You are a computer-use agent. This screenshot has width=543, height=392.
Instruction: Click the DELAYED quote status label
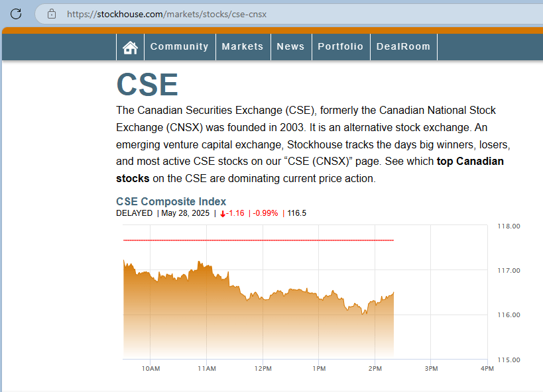134,213
